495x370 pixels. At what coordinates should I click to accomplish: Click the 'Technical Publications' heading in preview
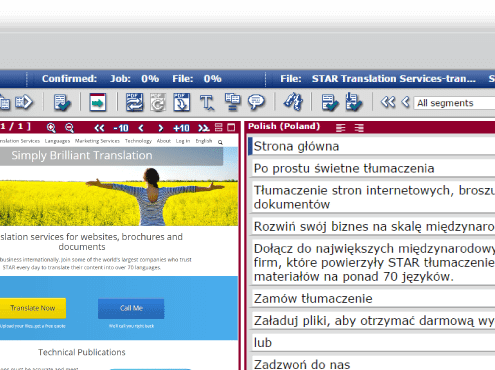point(82,352)
